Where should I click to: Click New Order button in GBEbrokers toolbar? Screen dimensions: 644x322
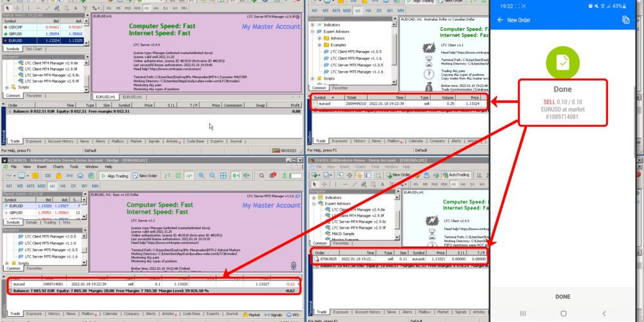click(x=399, y=175)
